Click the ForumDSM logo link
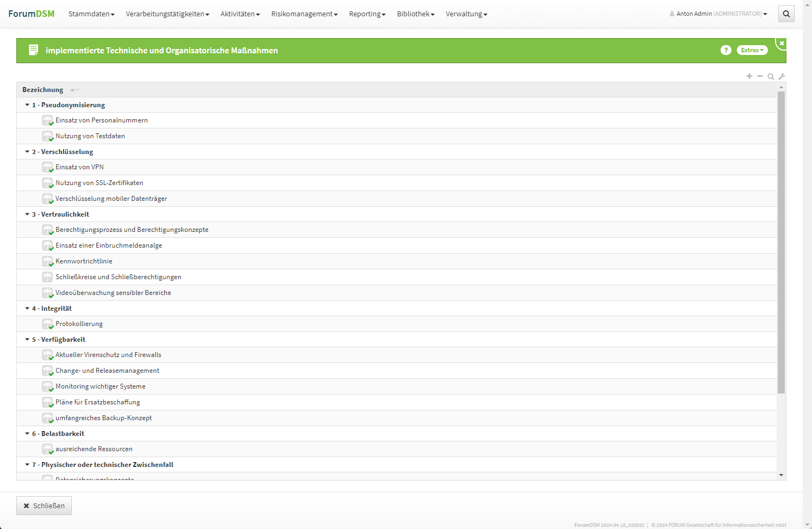Viewport: 812px width, 529px height. (x=32, y=14)
